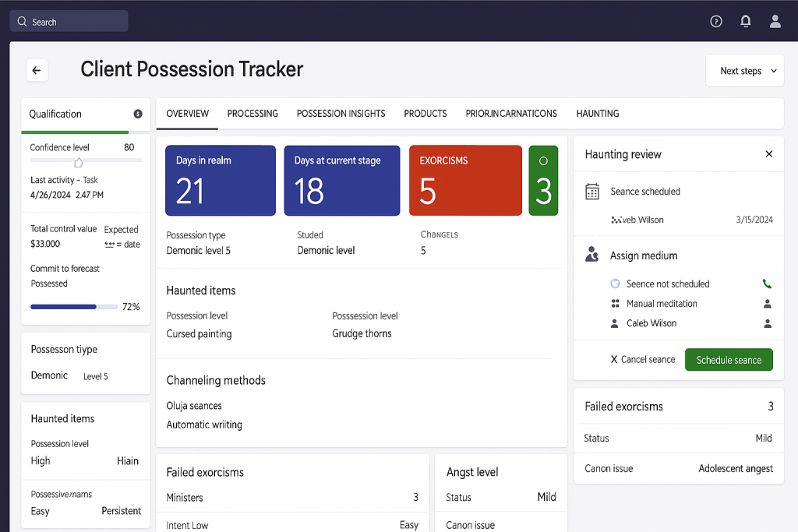798x532 pixels.
Task: Click Cancel seance link
Action: pos(643,360)
